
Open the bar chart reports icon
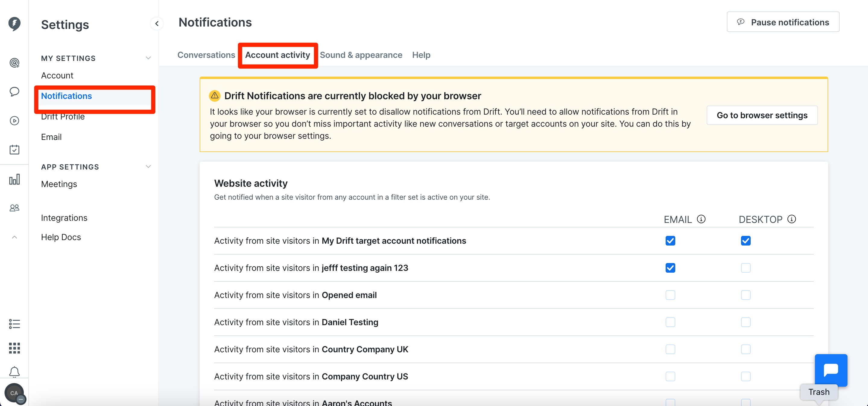(x=14, y=179)
